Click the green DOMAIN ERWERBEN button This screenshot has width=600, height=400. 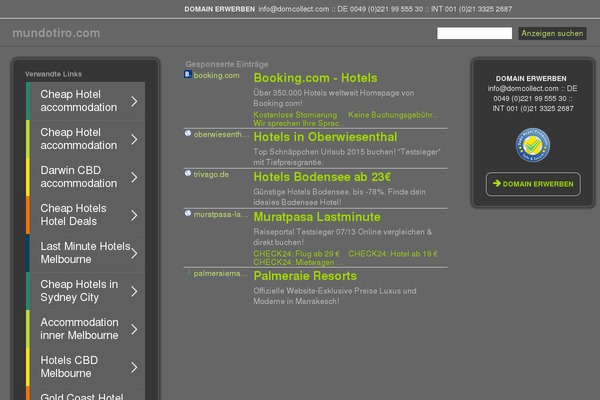(533, 184)
